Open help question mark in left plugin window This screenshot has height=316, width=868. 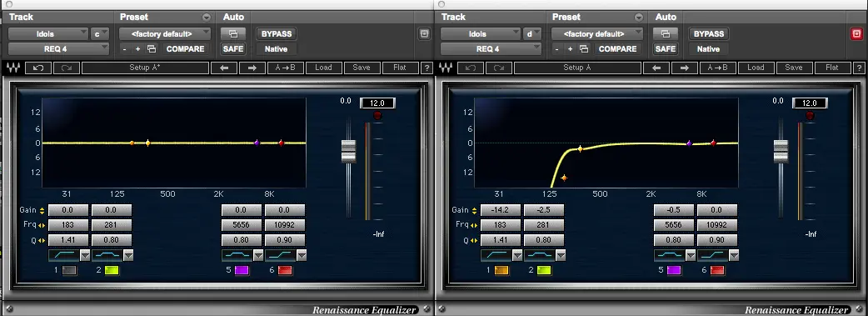click(x=427, y=68)
